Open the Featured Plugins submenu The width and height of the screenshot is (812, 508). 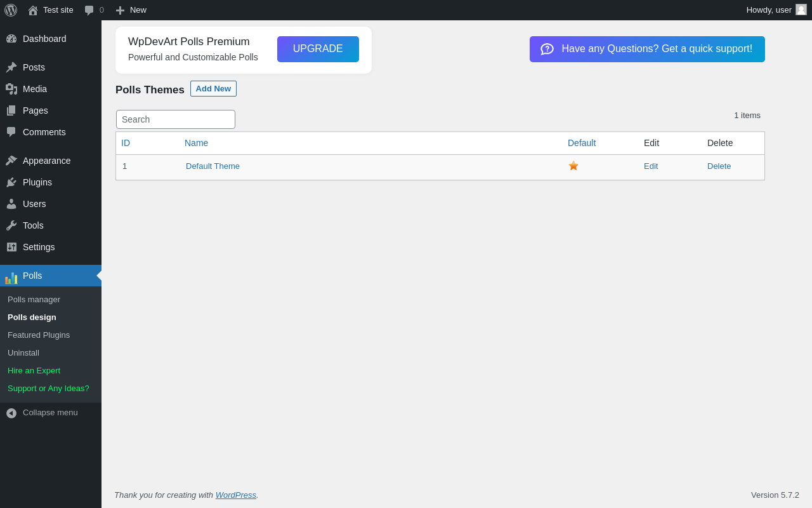coord(51,335)
